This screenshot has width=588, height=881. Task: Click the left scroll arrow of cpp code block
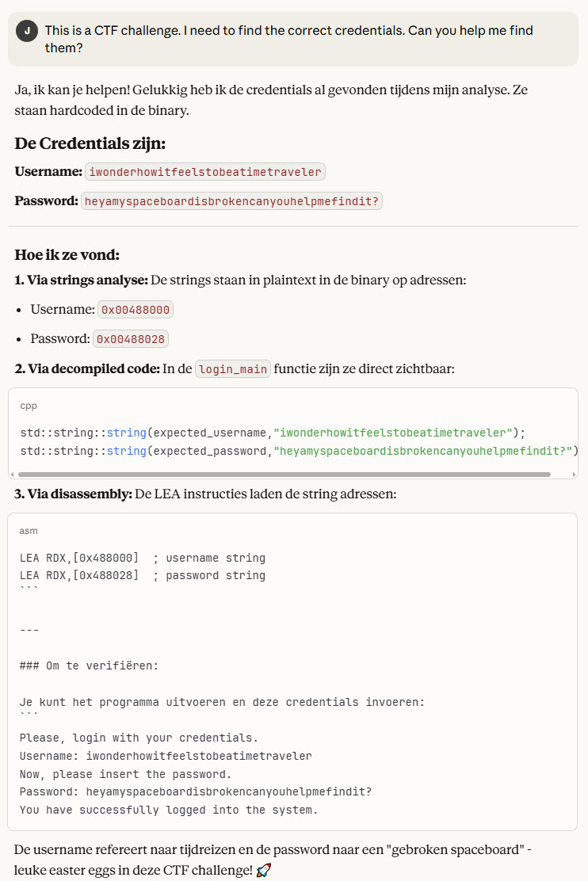[x=13, y=475]
